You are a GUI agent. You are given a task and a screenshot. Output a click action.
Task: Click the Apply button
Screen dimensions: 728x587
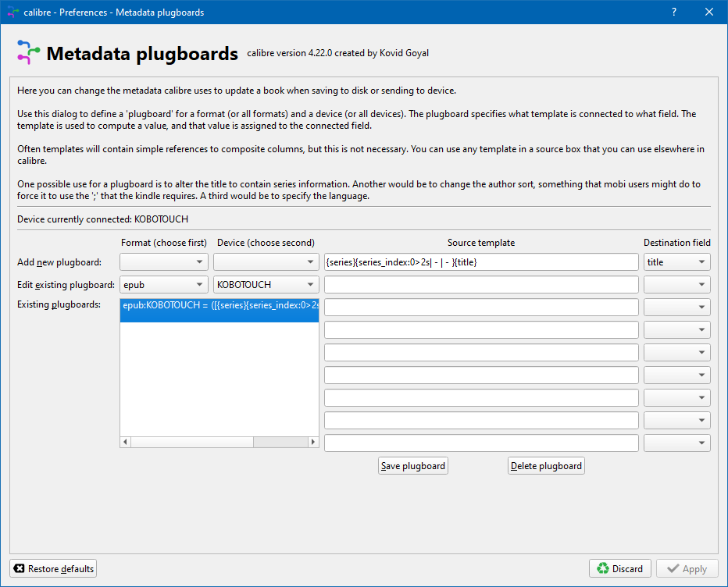tap(687, 568)
